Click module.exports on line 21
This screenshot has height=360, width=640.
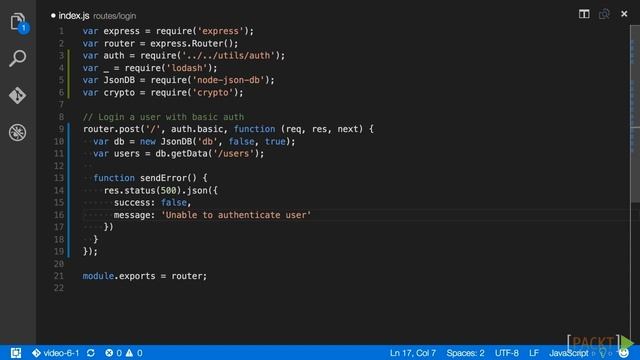click(119, 276)
